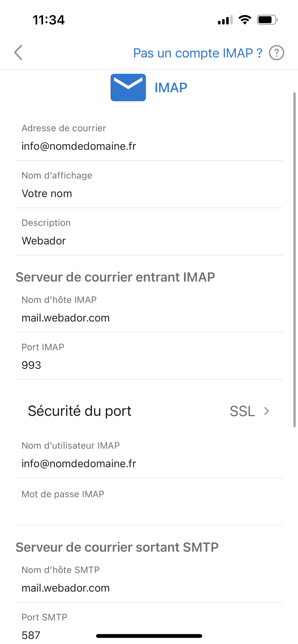Tap the blue IMAP envelope icon

click(128, 87)
